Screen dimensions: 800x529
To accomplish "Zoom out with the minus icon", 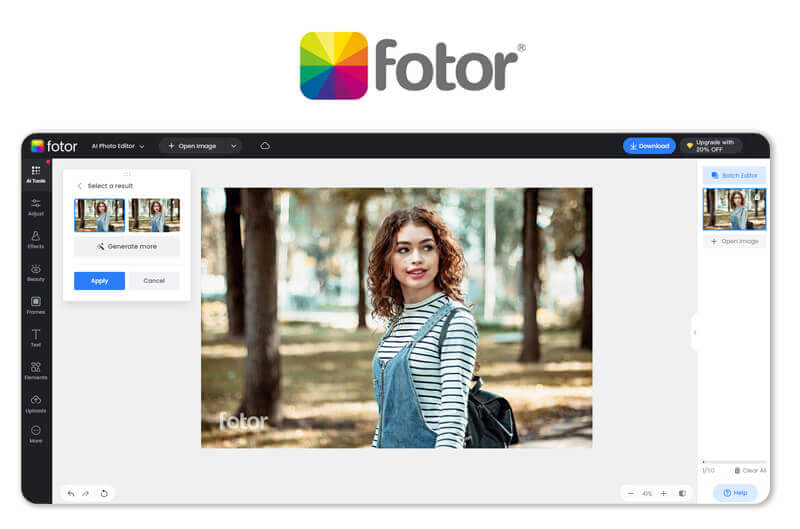I will click(631, 493).
